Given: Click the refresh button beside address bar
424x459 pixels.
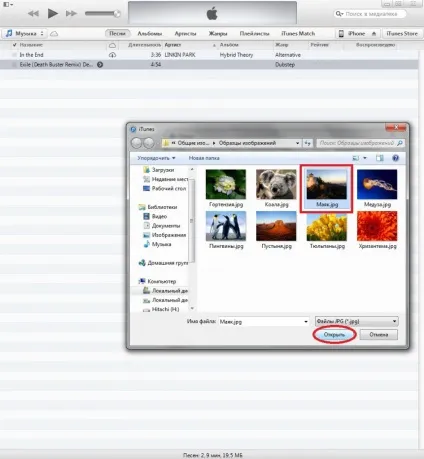Looking at the screenshot, I should click(x=307, y=143).
